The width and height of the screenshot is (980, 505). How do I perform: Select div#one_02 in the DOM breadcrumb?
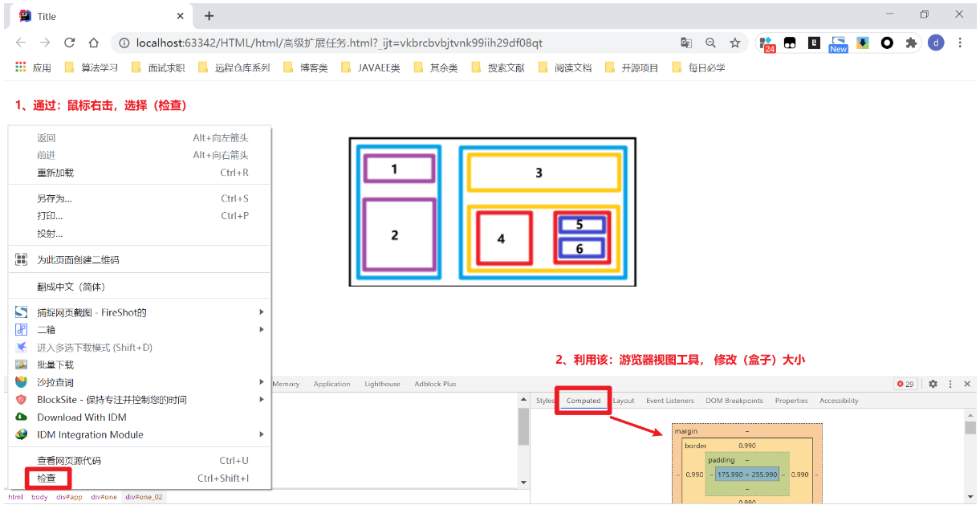pos(144,497)
